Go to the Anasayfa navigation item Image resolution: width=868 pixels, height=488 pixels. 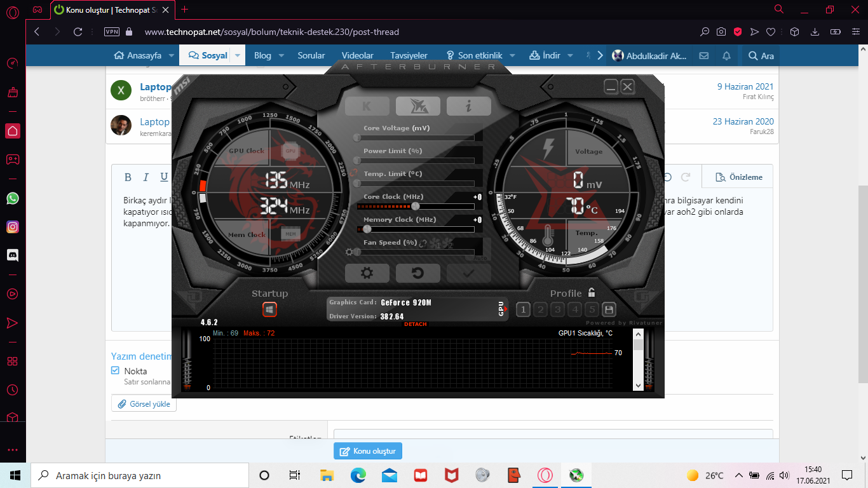coord(139,55)
